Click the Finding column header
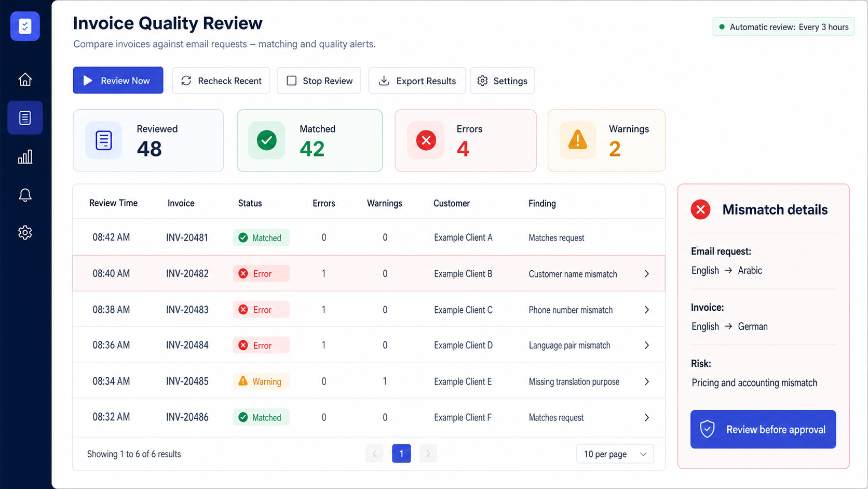Screen dimensions: 868x489 click(x=542, y=203)
